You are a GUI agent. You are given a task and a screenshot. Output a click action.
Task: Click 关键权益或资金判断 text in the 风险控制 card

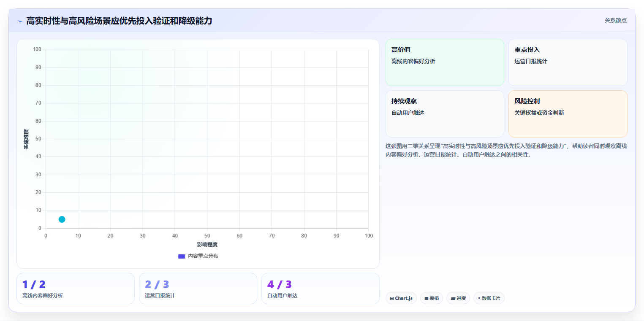point(539,113)
